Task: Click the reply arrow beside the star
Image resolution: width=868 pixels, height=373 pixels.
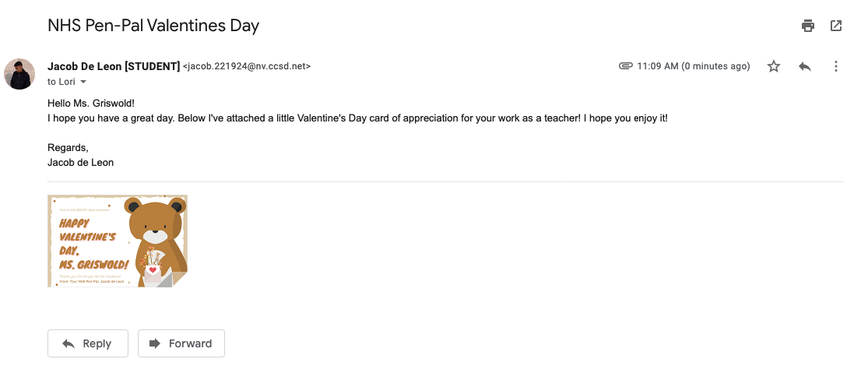Action: [x=805, y=66]
